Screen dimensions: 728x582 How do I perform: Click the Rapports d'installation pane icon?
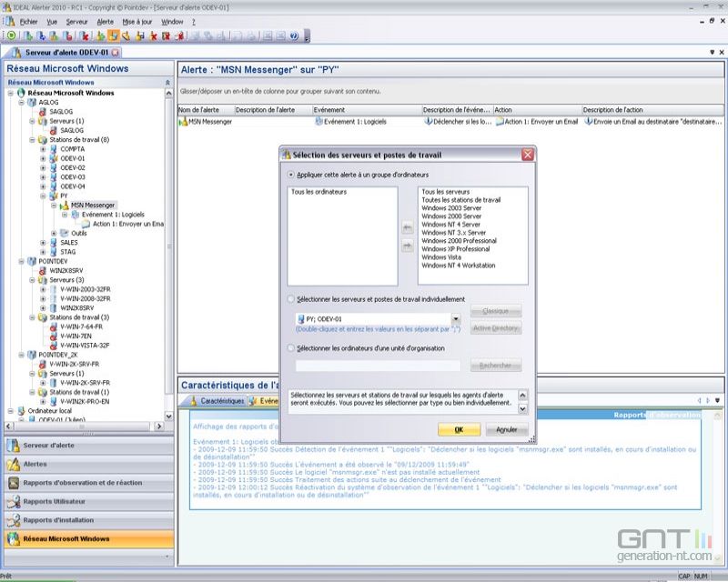(14, 520)
